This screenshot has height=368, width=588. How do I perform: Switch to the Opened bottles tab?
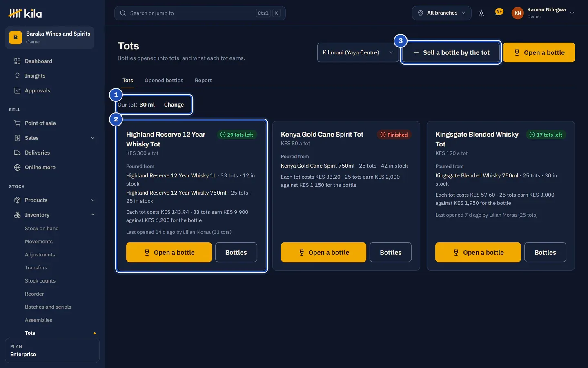(164, 80)
